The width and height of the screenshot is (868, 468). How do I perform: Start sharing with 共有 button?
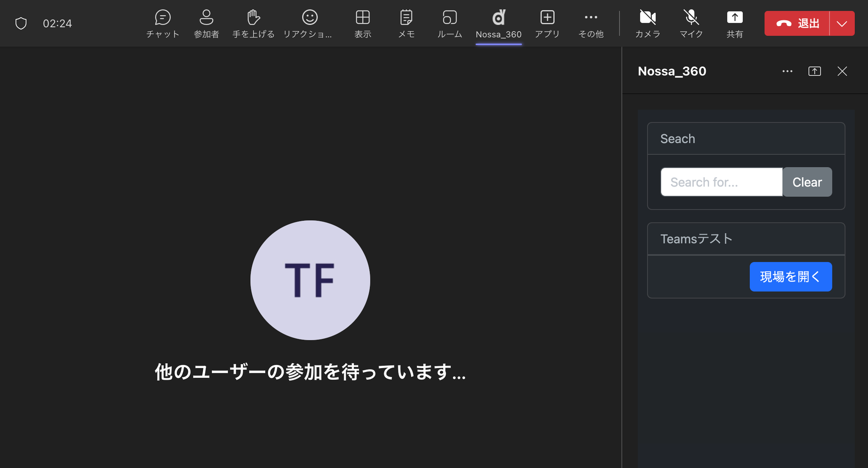734,23
